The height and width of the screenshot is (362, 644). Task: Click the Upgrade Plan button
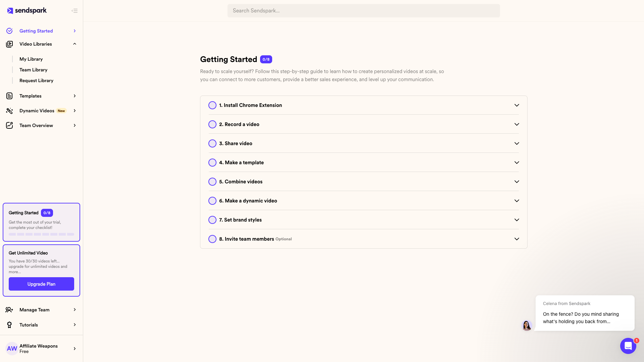(41, 284)
